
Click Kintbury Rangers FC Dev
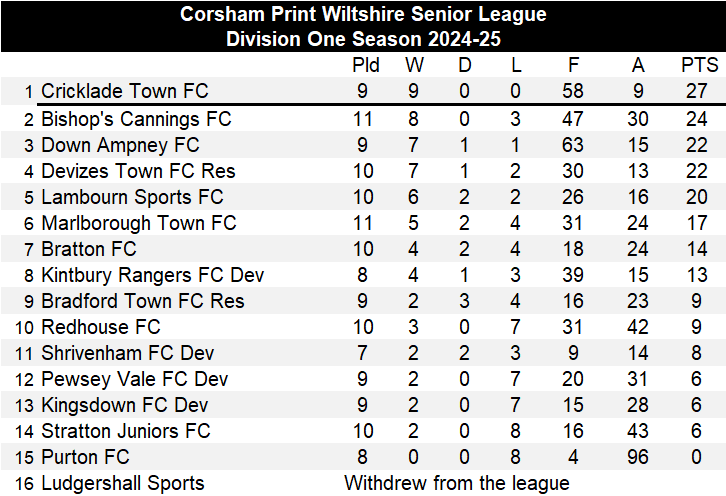(153, 275)
